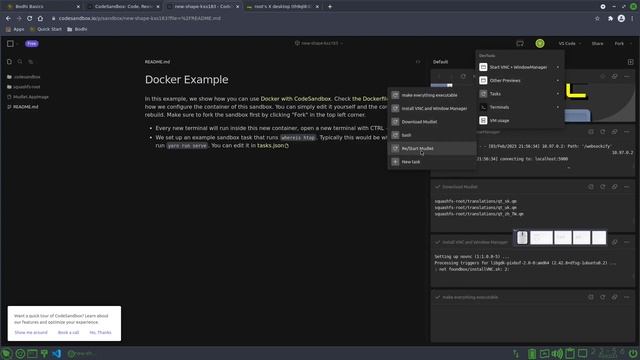640x360 pixels.
Task: Select the README.md editor tab
Action: pos(157,62)
